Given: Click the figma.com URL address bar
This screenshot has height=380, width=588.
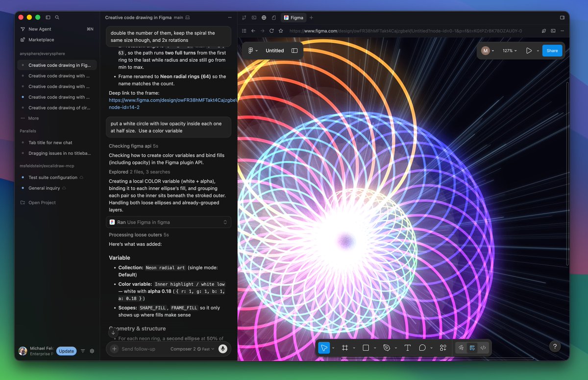Looking at the screenshot, I should pos(406,31).
